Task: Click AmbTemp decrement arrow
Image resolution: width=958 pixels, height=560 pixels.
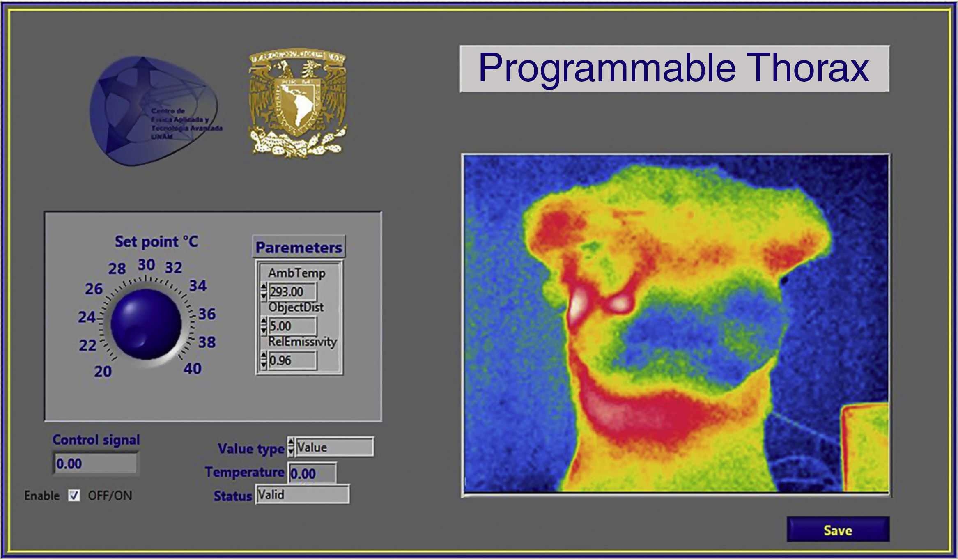Action: pyautogui.click(x=264, y=296)
